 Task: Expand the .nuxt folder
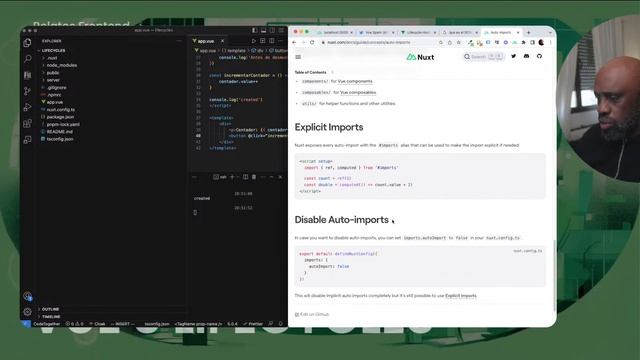pyautogui.click(x=52, y=58)
